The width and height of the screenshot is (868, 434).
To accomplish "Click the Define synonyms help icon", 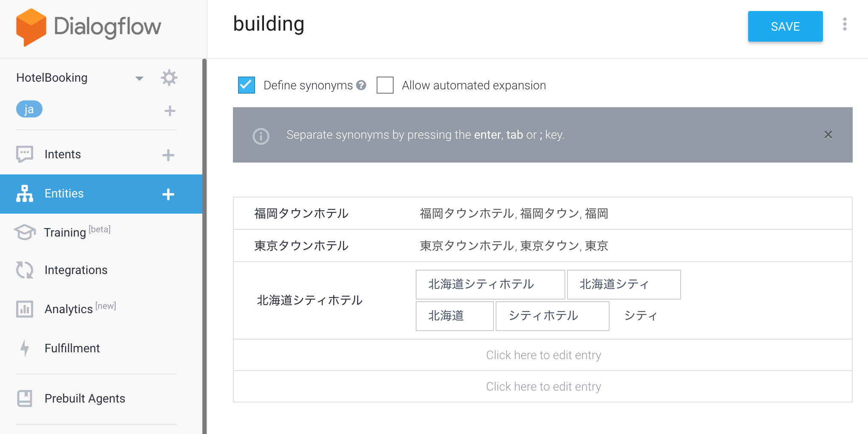I will (361, 85).
